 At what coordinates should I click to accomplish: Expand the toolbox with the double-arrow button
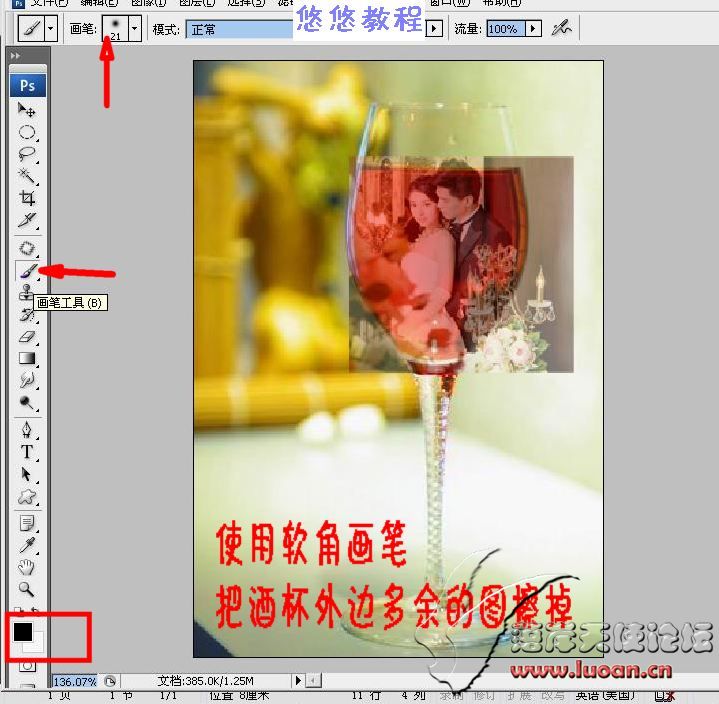(16, 56)
